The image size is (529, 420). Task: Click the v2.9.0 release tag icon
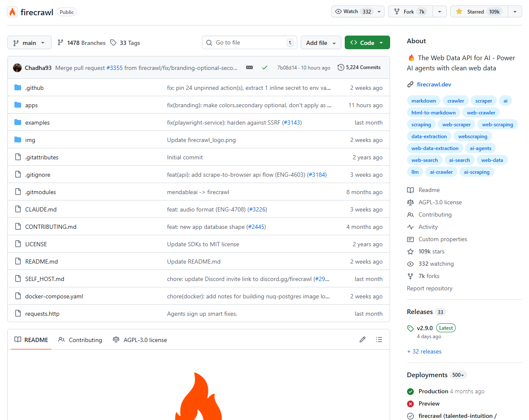[x=410, y=328]
